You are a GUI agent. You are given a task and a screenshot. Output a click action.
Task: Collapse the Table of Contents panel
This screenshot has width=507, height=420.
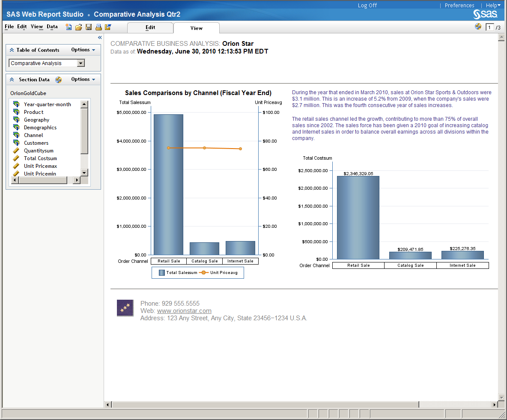(x=12, y=50)
